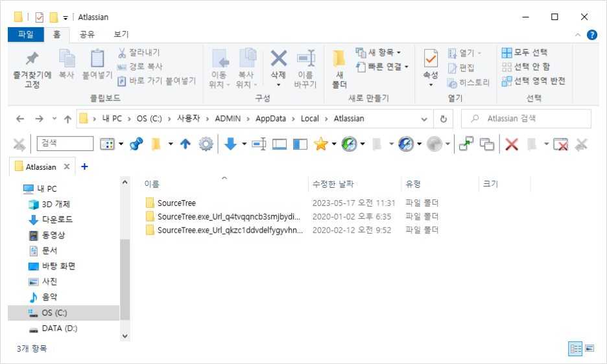Add a new tab with the plus button
Screen dimensions: 607x364
84,166
